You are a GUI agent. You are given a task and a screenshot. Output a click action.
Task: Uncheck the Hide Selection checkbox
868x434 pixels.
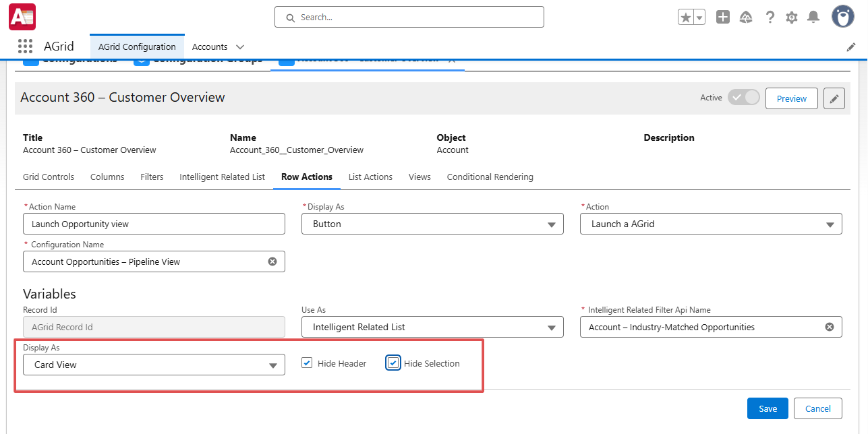tap(393, 363)
